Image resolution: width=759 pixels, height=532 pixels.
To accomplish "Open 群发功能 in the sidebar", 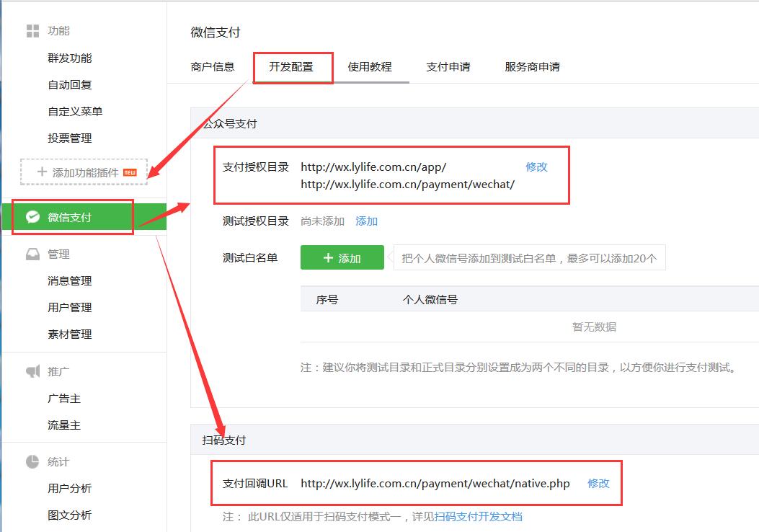I will click(x=70, y=58).
